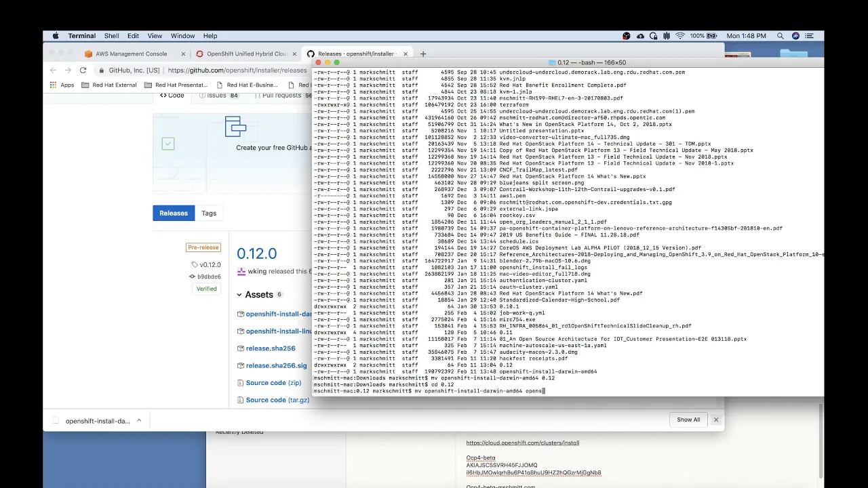Download release.sha256 file
This screenshot has width=868, height=488.
271,348
